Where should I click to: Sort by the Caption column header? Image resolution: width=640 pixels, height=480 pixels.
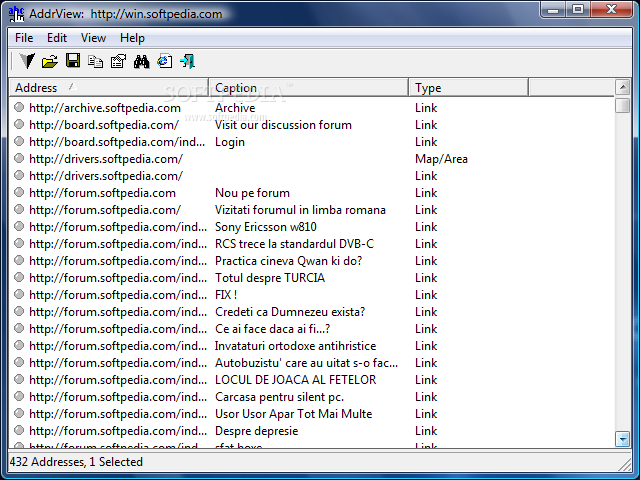pos(309,87)
